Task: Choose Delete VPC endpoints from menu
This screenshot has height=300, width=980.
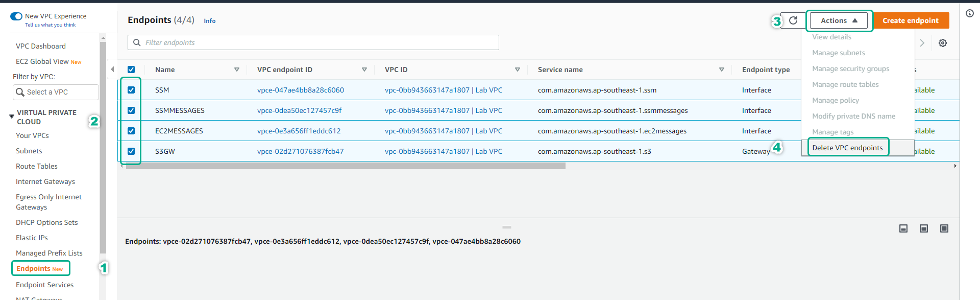Action: coord(847,148)
